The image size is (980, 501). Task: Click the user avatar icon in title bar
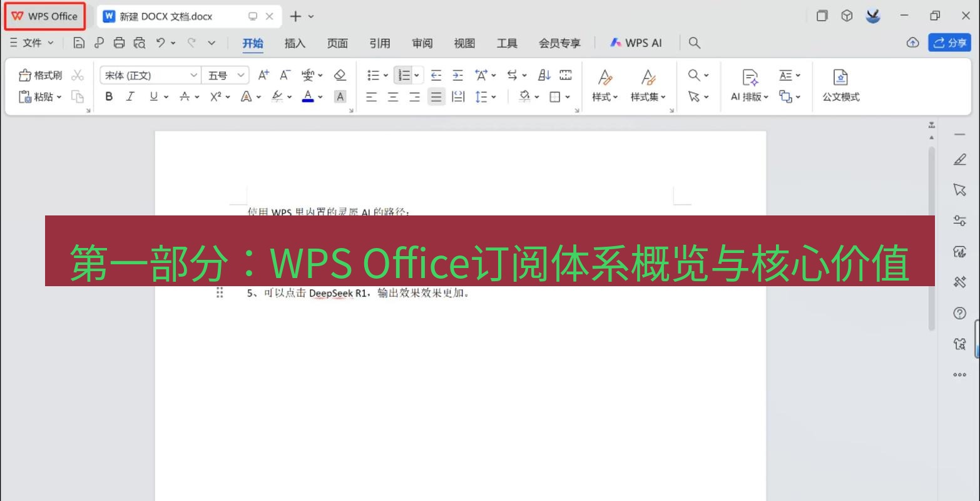click(x=873, y=16)
